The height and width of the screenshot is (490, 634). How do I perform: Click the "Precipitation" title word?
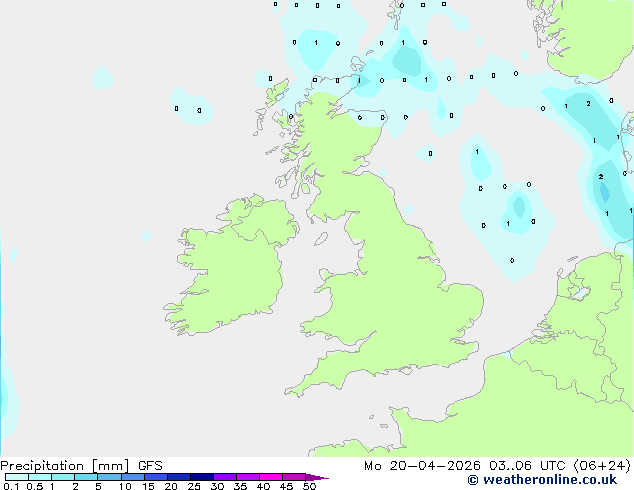point(42,466)
